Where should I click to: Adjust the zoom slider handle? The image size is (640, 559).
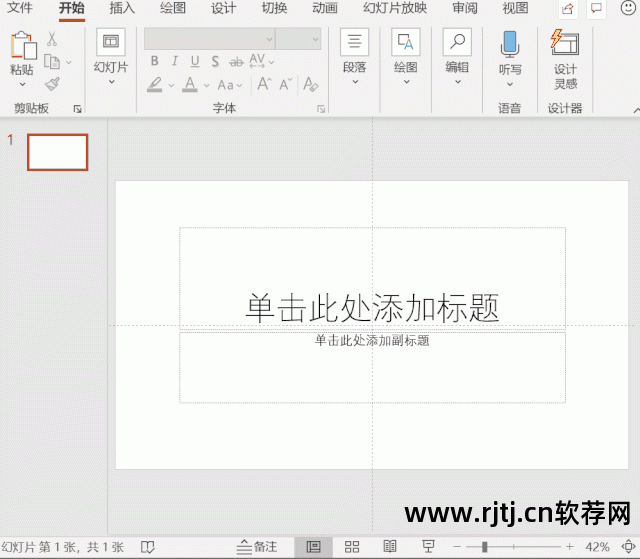[x=484, y=547]
